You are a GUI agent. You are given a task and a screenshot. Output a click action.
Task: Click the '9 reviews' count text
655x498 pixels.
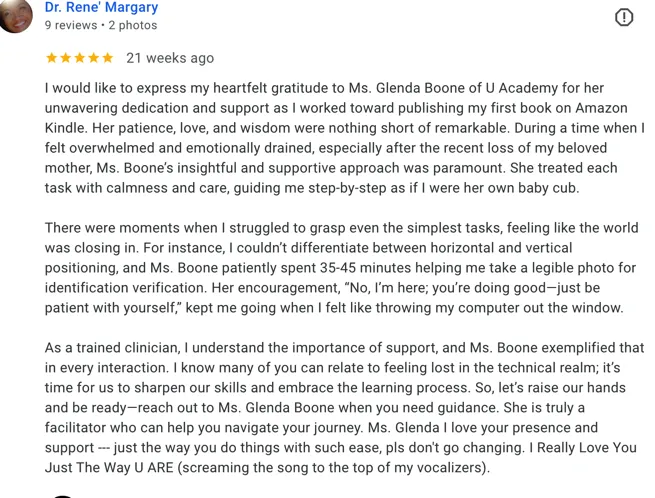click(71, 25)
